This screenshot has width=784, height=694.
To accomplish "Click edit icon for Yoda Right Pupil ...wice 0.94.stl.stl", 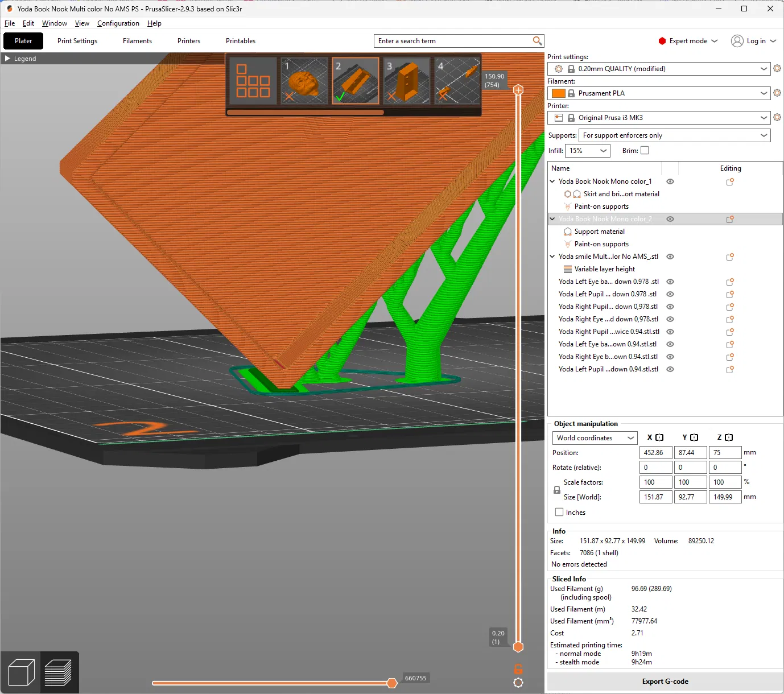I will click(730, 332).
